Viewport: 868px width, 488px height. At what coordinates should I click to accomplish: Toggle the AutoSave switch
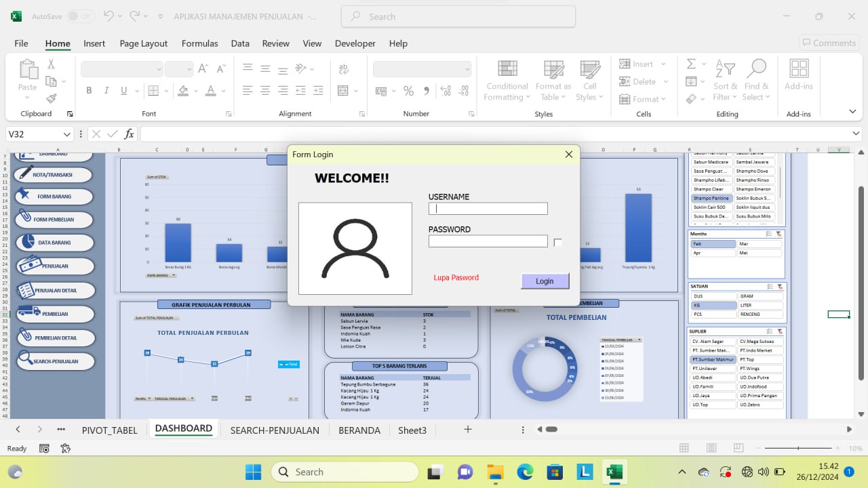tap(80, 16)
